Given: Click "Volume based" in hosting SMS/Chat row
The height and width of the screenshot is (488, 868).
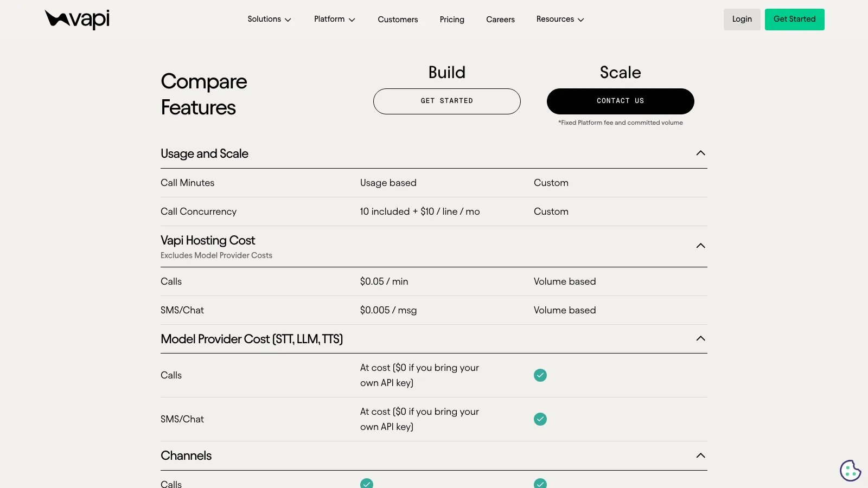Looking at the screenshot, I should click(x=565, y=310).
